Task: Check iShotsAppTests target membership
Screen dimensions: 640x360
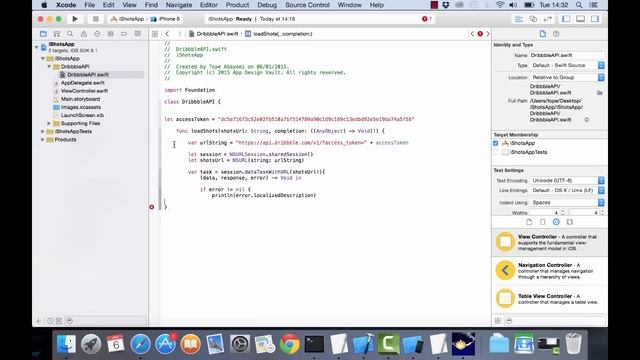Action: (496, 152)
